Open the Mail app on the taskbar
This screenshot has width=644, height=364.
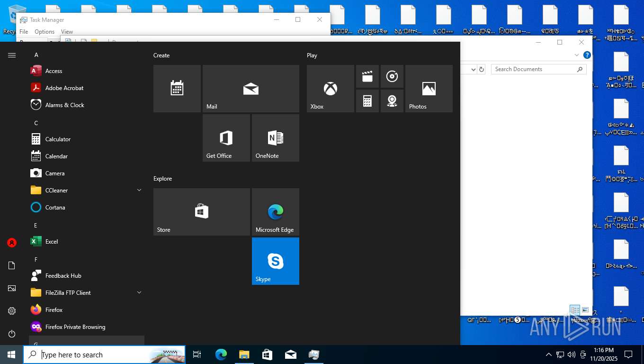click(290, 355)
